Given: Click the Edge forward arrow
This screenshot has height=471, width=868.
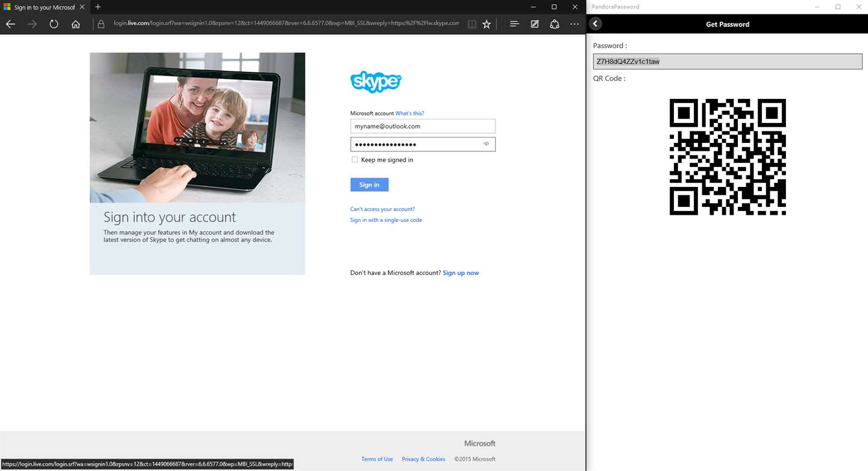Looking at the screenshot, I should point(32,24).
